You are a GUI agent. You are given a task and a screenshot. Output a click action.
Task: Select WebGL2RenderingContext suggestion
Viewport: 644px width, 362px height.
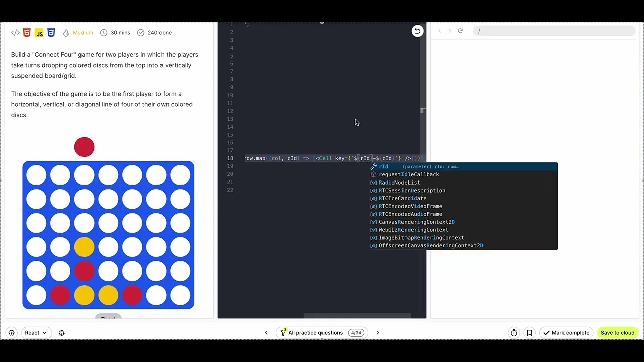point(464,230)
